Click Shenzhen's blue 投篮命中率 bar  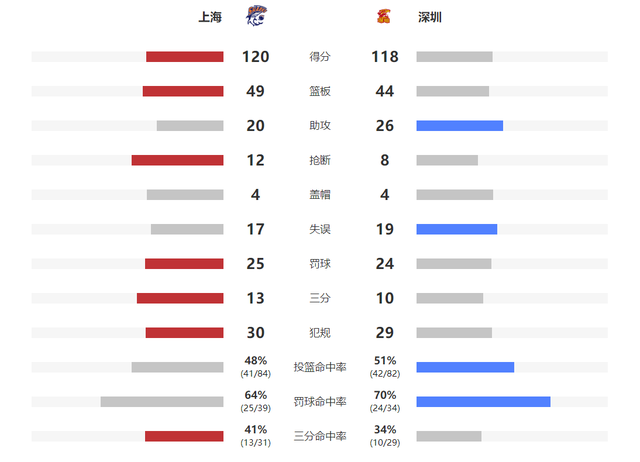[465, 367]
